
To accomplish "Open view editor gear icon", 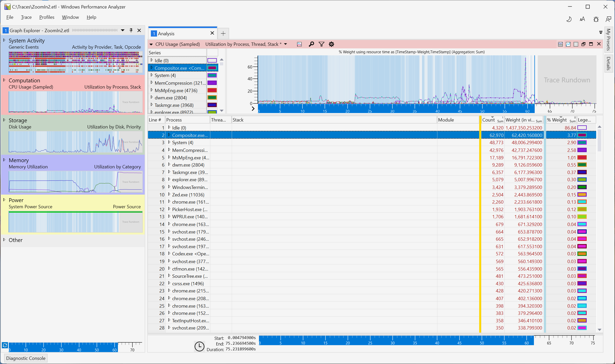I will pos(331,44).
